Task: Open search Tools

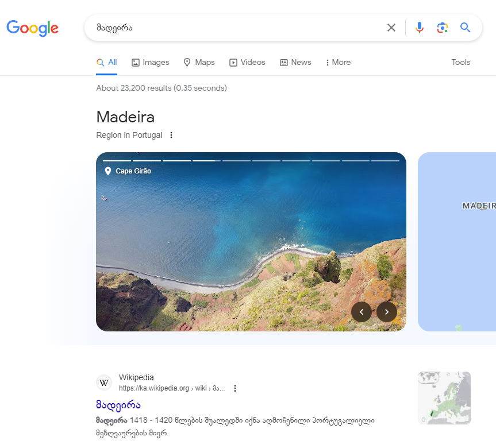Action: 460,62
